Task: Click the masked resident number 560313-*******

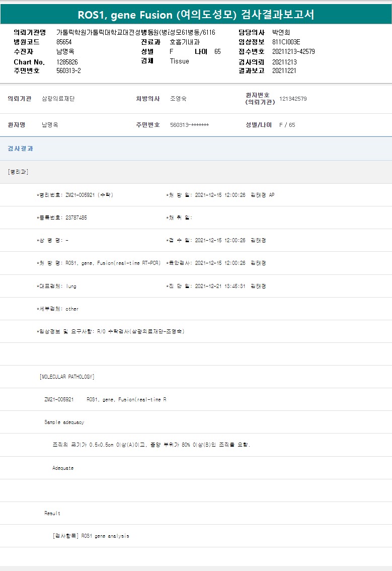Action: tap(189, 125)
